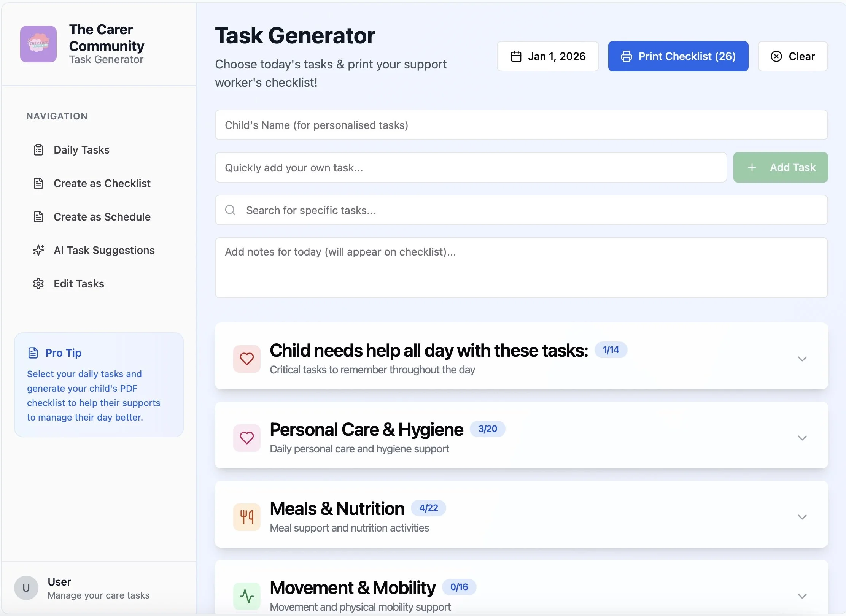Select Create as Schedule in navigation
Screen dimensions: 846x616
click(x=102, y=217)
